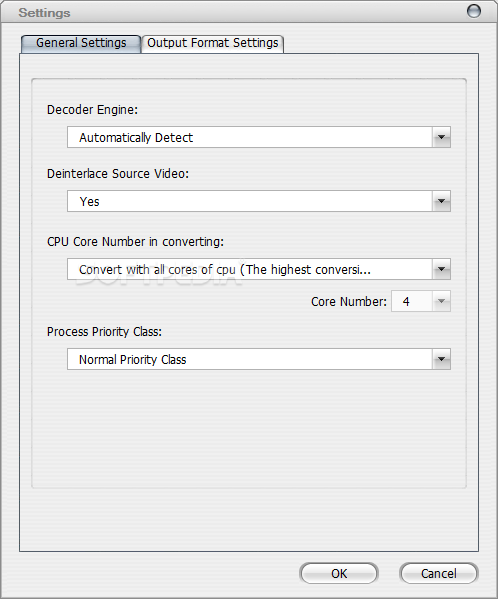The image size is (498, 599).
Task: Click the Deinterlace Source Video label
Action: click(118, 174)
